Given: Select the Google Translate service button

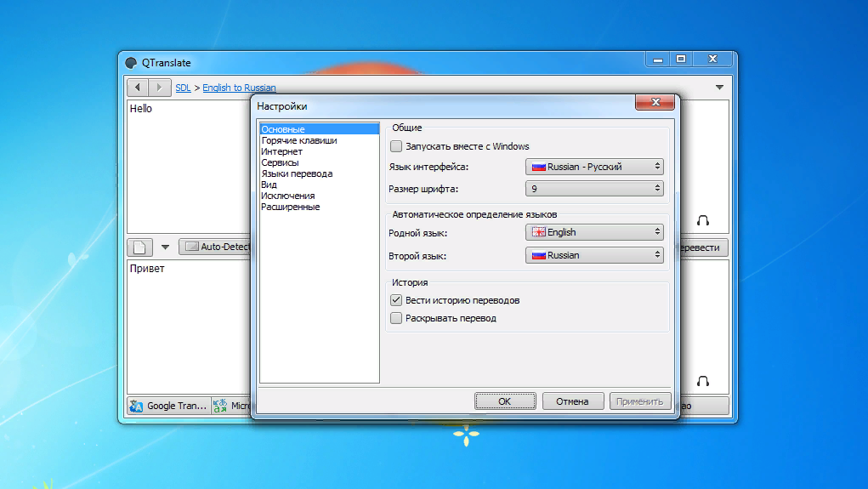Looking at the screenshot, I should pos(168,406).
